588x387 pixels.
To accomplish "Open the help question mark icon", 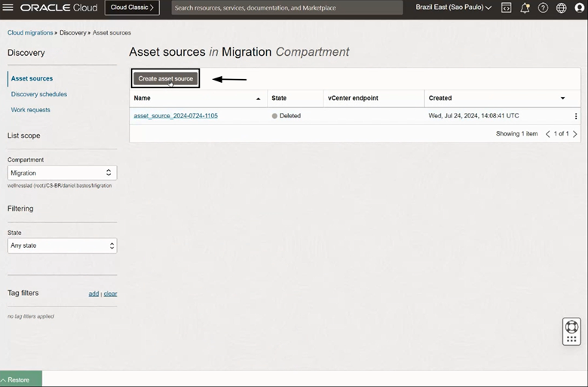I will coord(543,8).
